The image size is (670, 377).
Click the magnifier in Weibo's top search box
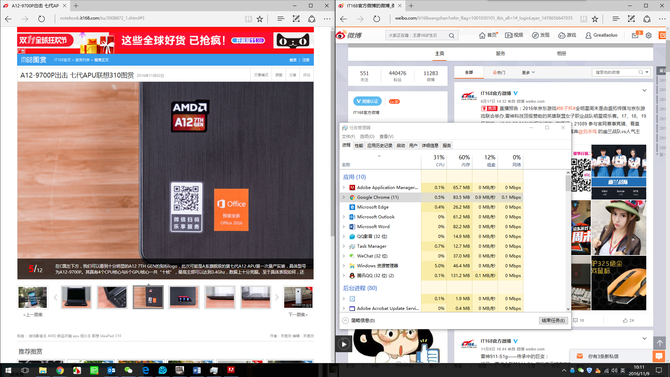coord(452,35)
